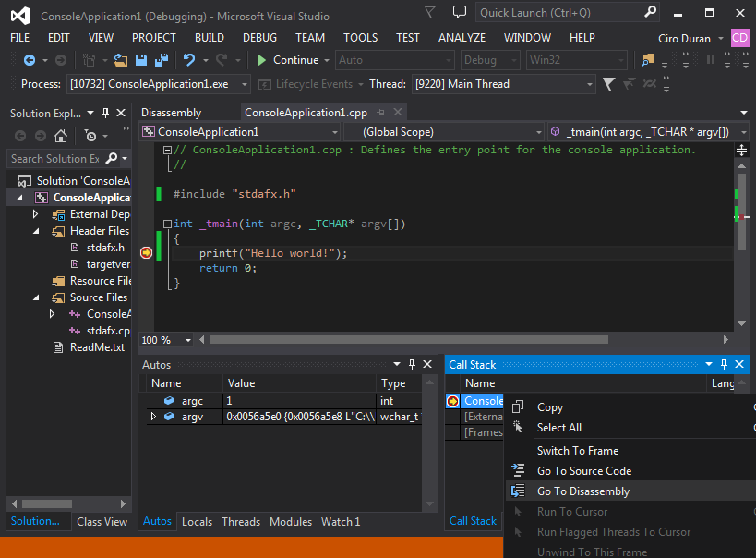Switch to Class View tab
The image size is (756, 558).
click(x=102, y=522)
